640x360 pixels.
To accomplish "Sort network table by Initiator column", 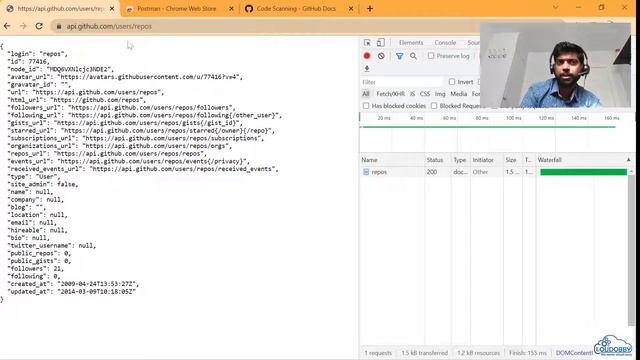I will [x=487, y=160].
